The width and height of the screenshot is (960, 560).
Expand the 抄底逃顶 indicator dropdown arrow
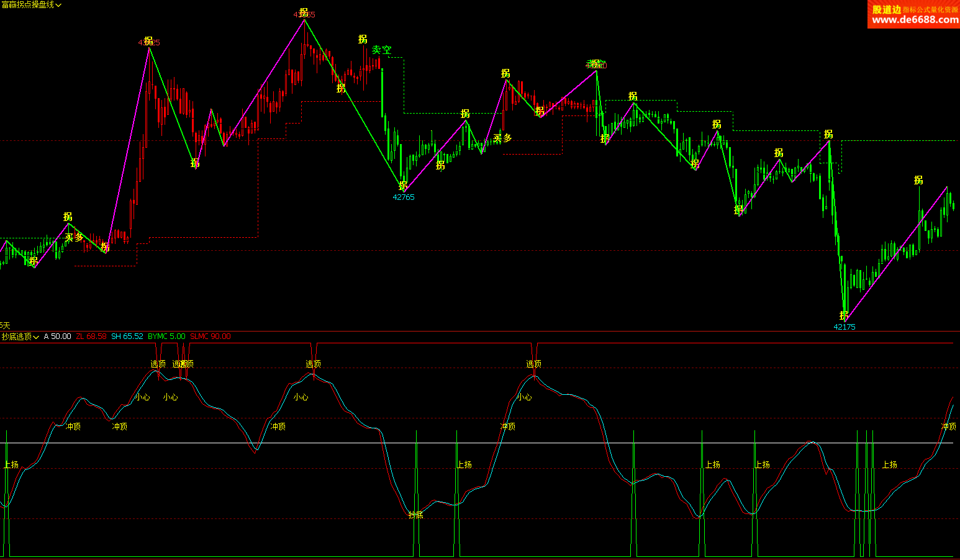click(36, 337)
